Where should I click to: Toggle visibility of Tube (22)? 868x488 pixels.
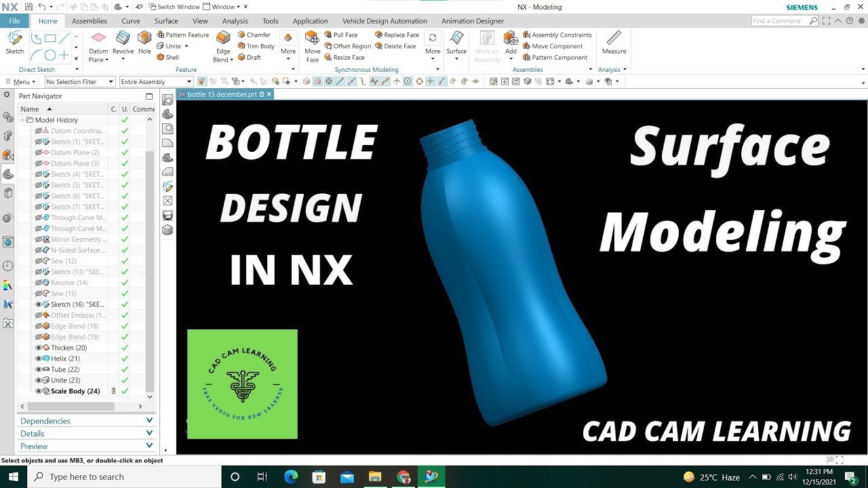39,369
